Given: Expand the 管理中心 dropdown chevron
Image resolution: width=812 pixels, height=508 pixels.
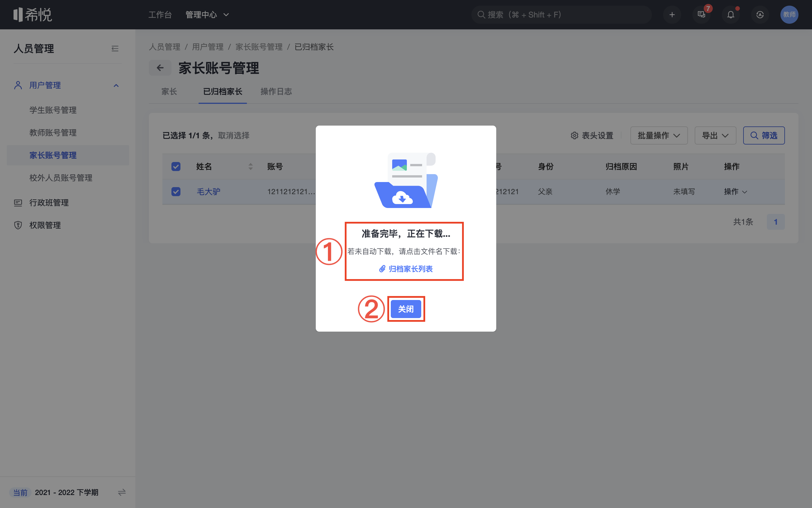Looking at the screenshot, I should [226, 15].
